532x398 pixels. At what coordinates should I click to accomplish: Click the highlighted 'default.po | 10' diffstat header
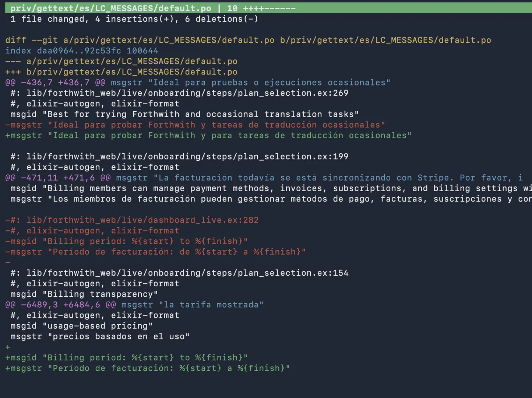tap(268, 8)
